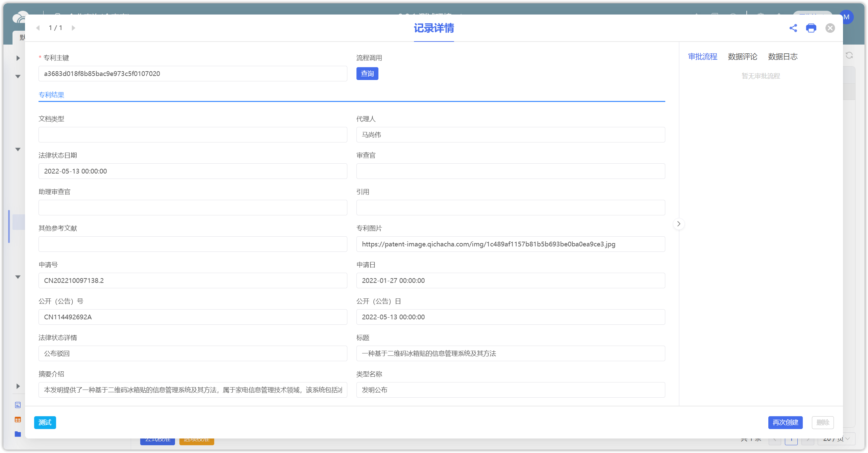
Task: Click the 专利结果 section tab
Action: pyautogui.click(x=51, y=95)
